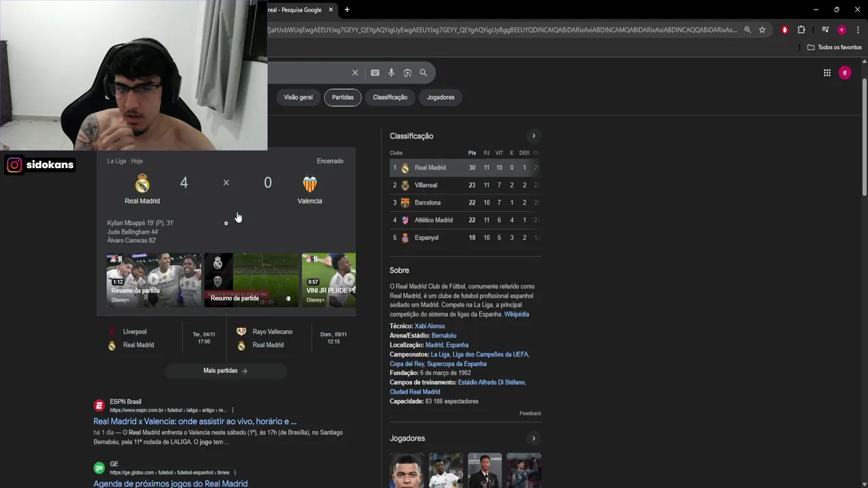Search by image with the lens icon
The height and width of the screenshot is (488, 868).
pyautogui.click(x=408, y=73)
